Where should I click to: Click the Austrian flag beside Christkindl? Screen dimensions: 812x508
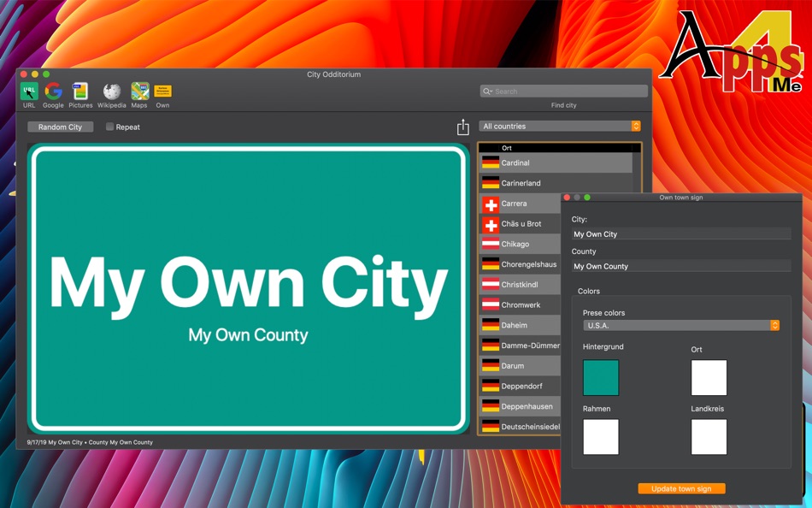tap(491, 284)
